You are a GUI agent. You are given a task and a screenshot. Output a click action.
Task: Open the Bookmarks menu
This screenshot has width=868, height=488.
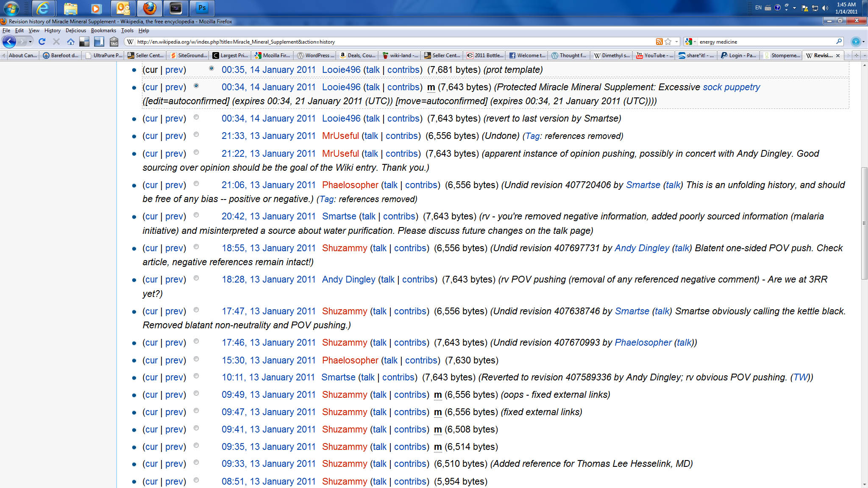coord(103,30)
